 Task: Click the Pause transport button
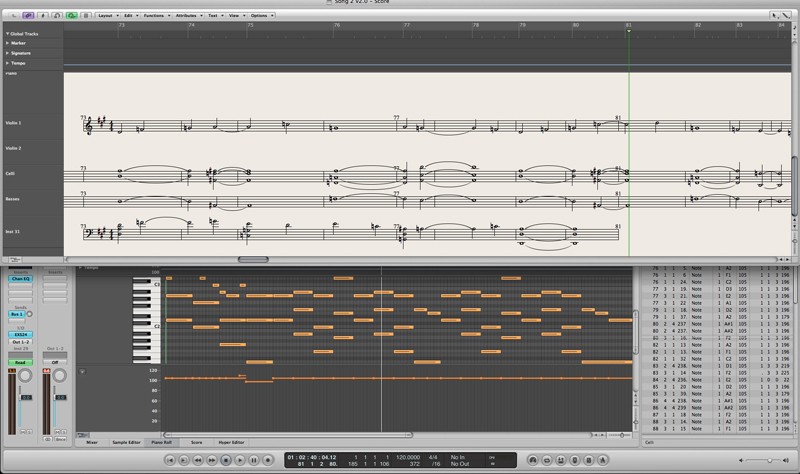click(x=254, y=460)
